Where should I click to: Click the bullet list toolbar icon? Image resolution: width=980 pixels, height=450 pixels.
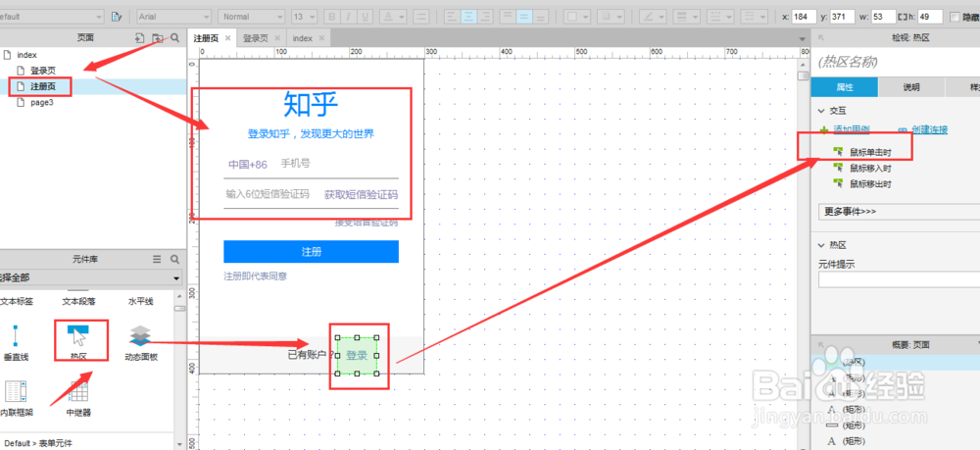(421, 17)
